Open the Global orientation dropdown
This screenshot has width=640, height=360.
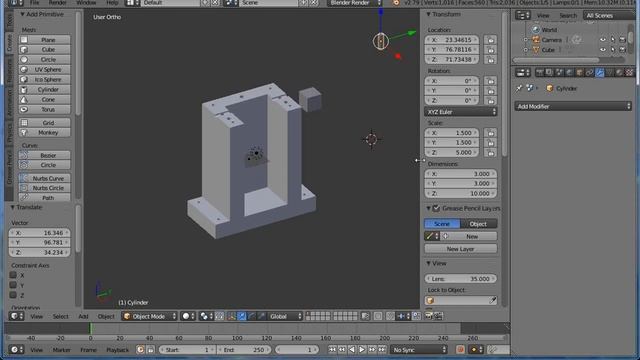(284, 316)
